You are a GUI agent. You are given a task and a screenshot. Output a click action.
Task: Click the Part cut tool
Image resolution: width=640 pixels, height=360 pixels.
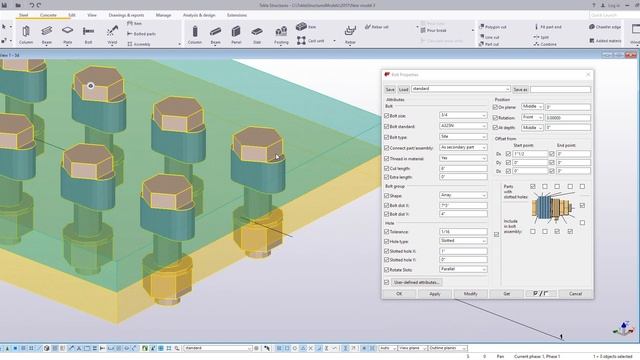click(x=489, y=44)
